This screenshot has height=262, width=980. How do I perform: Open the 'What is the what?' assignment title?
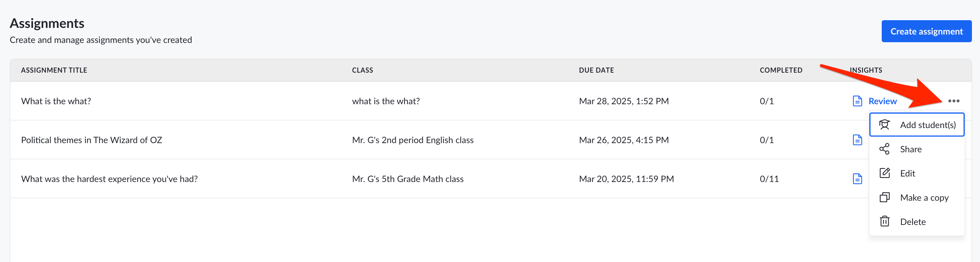(x=56, y=101)
